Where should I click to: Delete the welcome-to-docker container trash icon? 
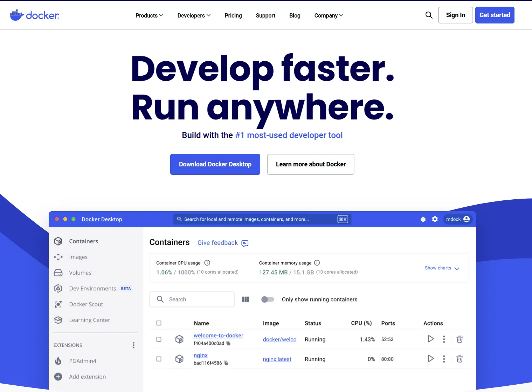(x=460, y=339)
